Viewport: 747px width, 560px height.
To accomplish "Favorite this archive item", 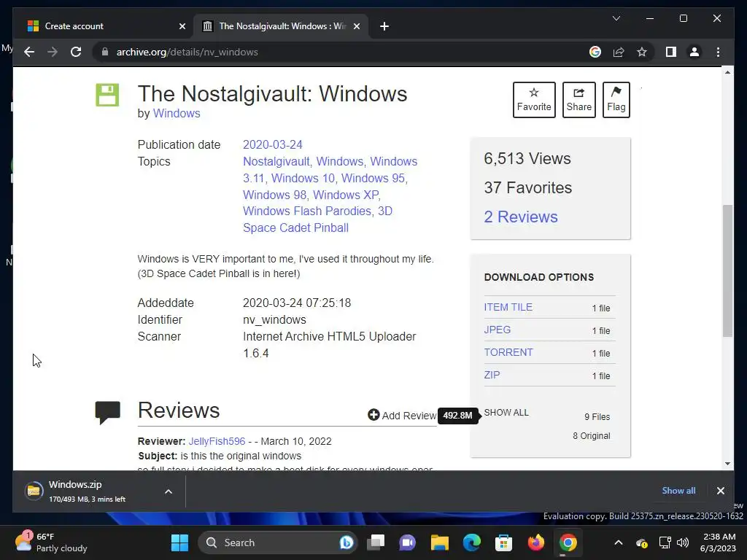I will (x=534, y=99).
